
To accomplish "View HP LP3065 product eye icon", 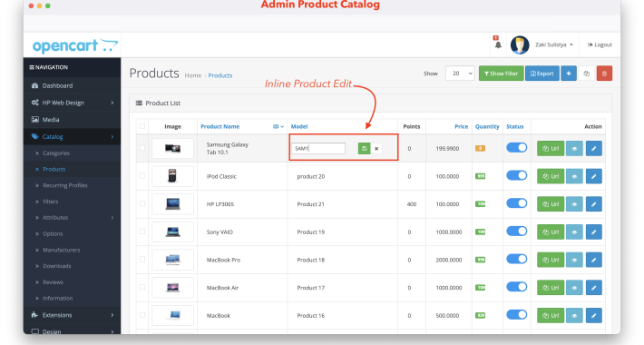I will [x=574, y=204].
